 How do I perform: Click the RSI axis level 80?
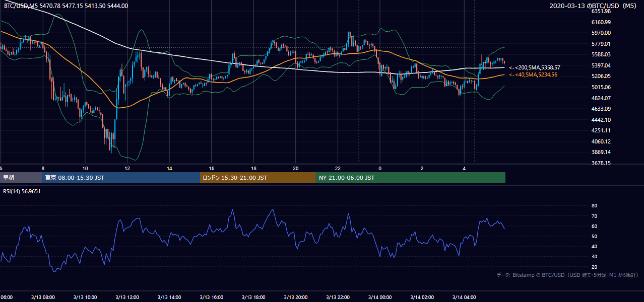click(594, 206)
